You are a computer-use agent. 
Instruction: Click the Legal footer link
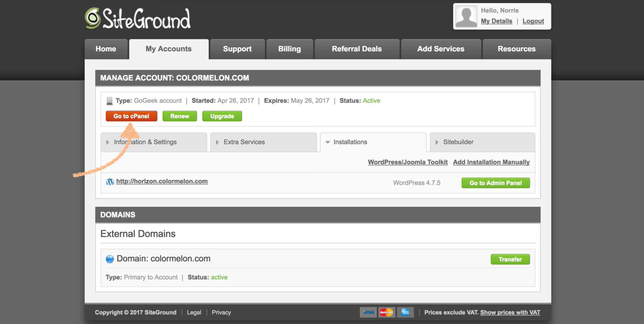tap(194, 312)
